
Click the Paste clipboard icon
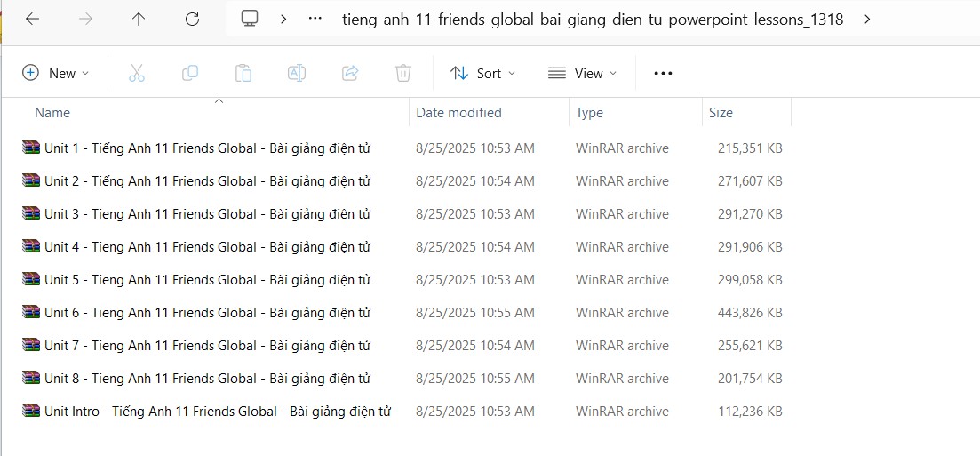tap(243, 73)
